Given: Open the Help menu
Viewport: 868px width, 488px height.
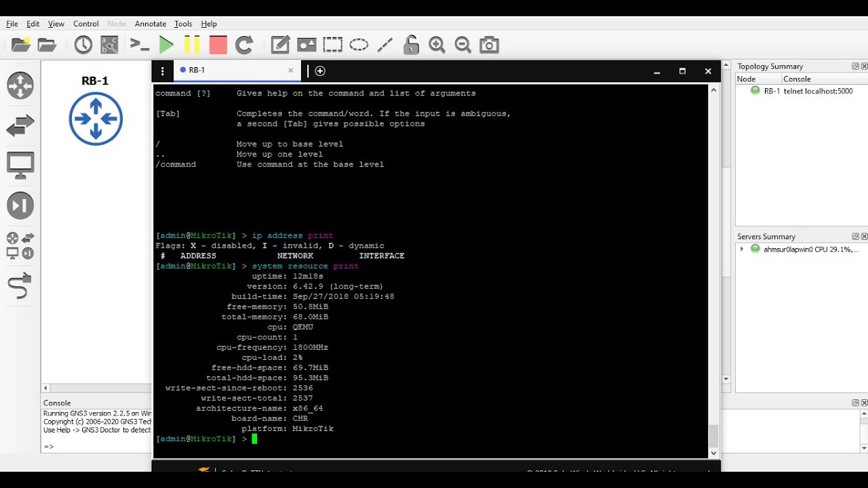Looking at the screenshot, I should tap(209, 24).
